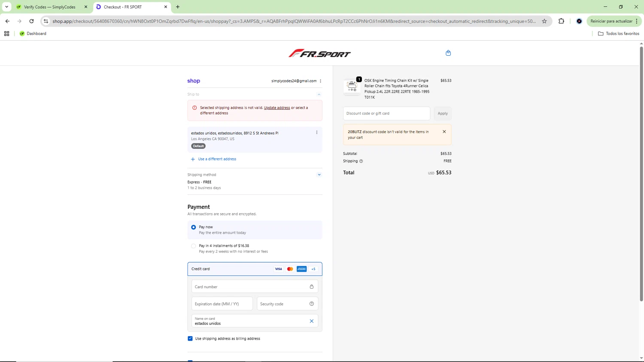Open the browser extensions puzzle icon
The image size is (644, 362).
click(x=561, y=21)
